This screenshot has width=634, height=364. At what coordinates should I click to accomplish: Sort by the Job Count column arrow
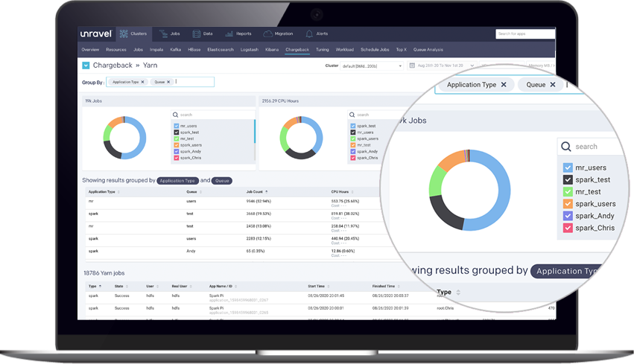coord(267,192)
